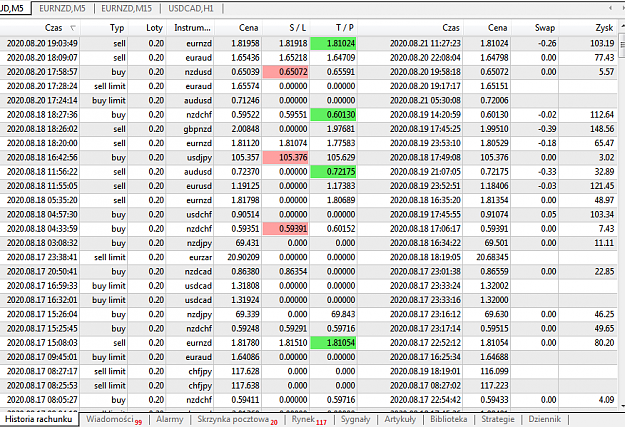Select open time 2020.08.17 23:38:41
625x427 pixels.
pos(42,257)
